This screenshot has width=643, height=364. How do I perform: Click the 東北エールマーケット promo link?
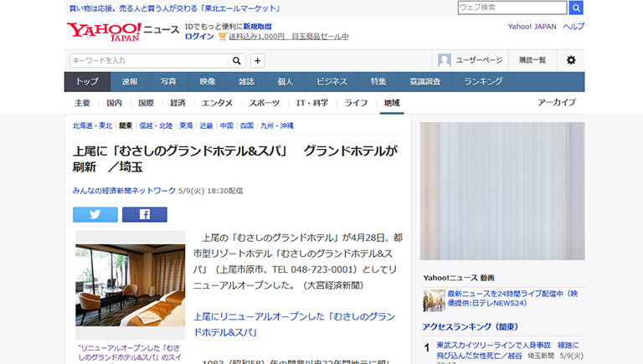point(175,8)
